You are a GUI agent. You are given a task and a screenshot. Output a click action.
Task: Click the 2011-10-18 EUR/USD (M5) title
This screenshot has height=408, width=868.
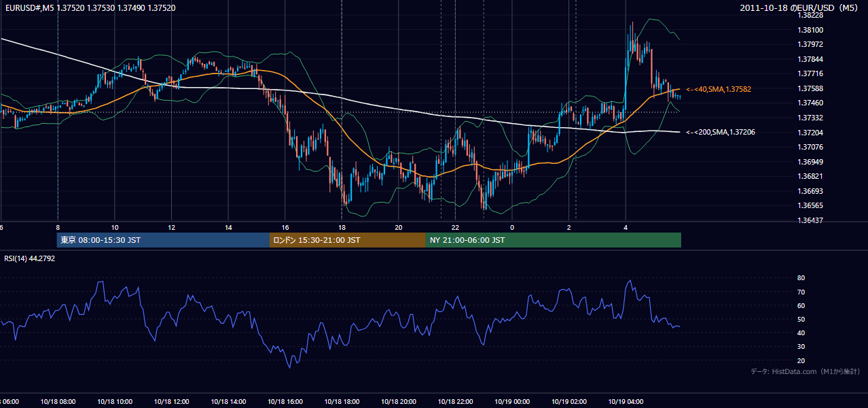[800, 7]
